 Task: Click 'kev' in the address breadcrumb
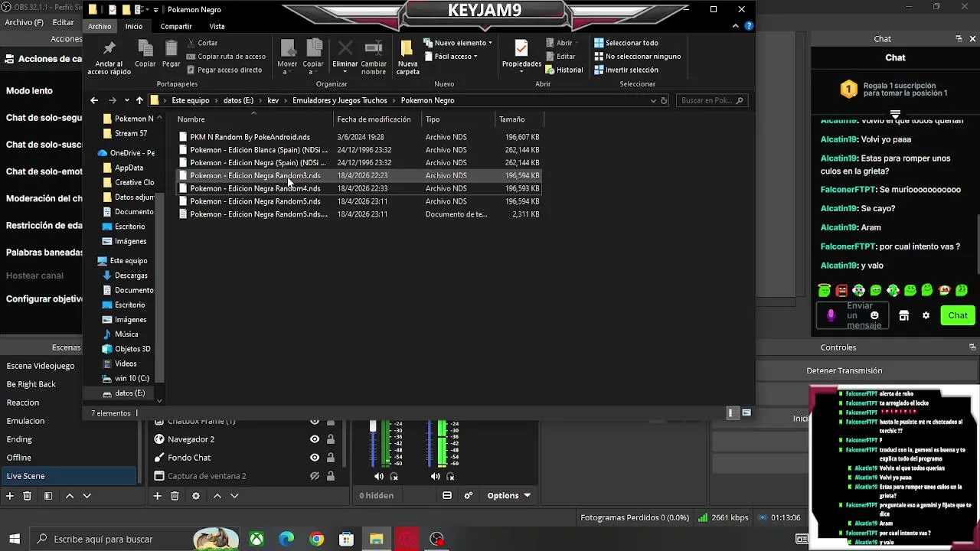(x=273, y=100)
